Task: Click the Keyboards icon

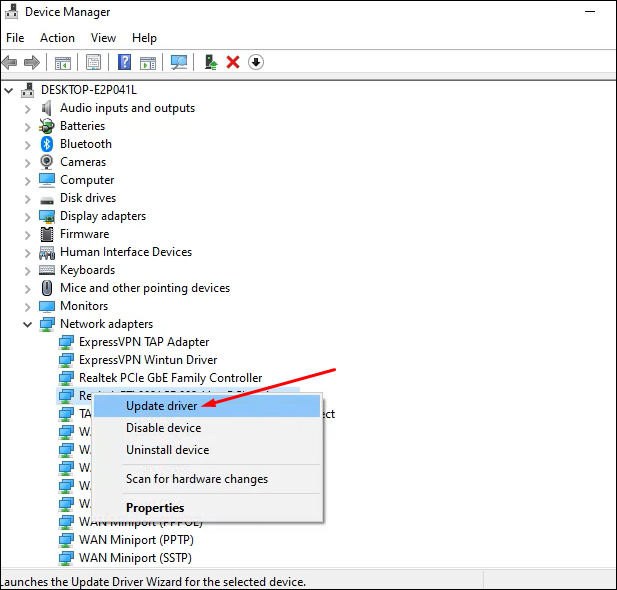Action: pos(47,270)
